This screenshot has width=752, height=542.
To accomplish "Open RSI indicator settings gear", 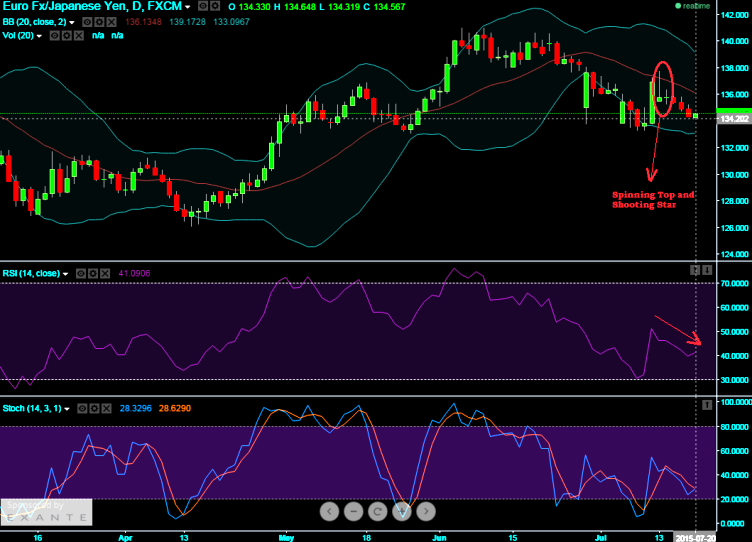I will (x=94, y=272).
